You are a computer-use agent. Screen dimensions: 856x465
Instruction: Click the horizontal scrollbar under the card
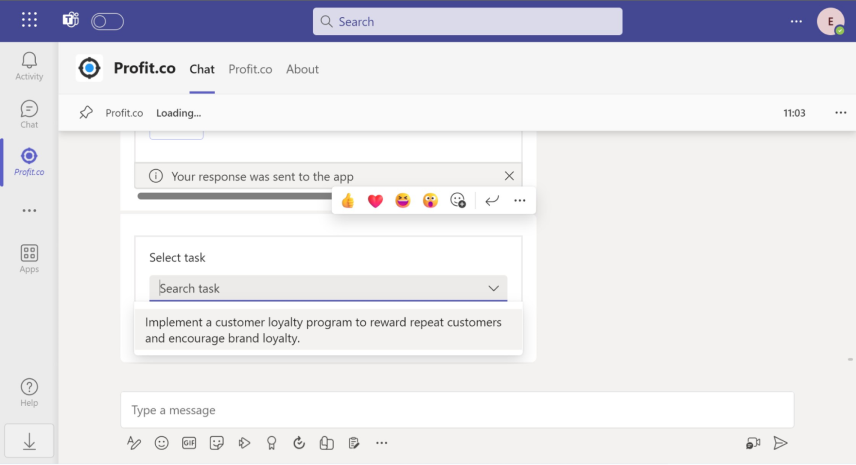click(235, 195)
